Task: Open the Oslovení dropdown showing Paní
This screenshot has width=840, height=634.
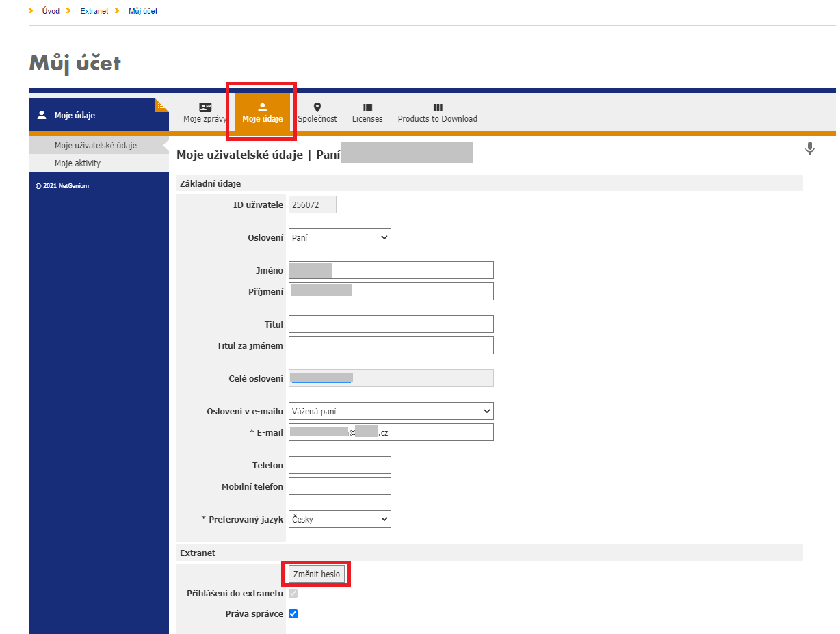Action: point(339,237)
